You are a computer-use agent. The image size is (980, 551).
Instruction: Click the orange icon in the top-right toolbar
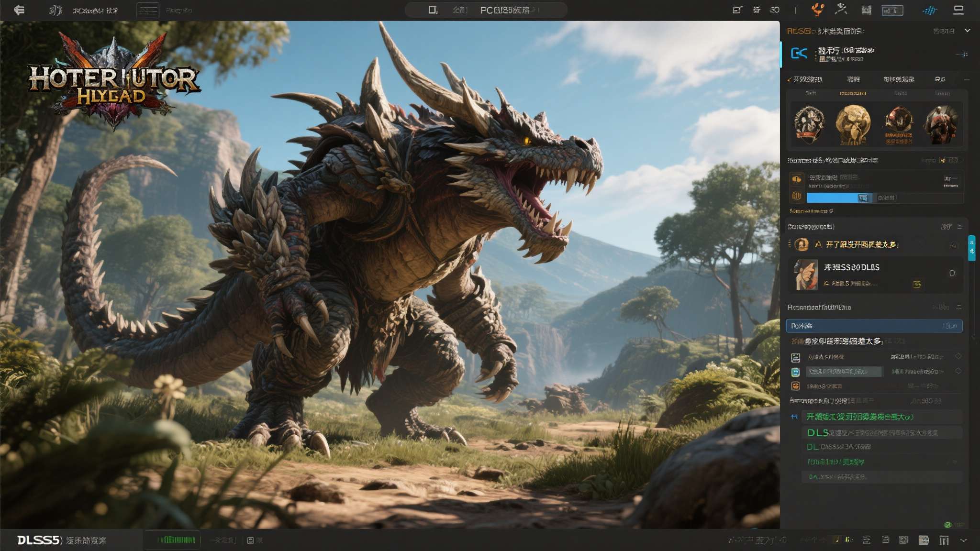coord(818,9)
